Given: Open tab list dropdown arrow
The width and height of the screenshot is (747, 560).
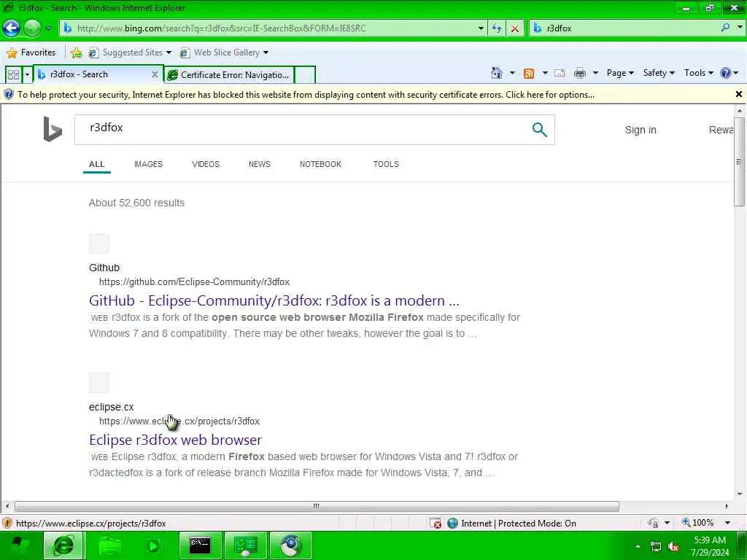Looking at the screenshot, I should [x=27, y=75].
